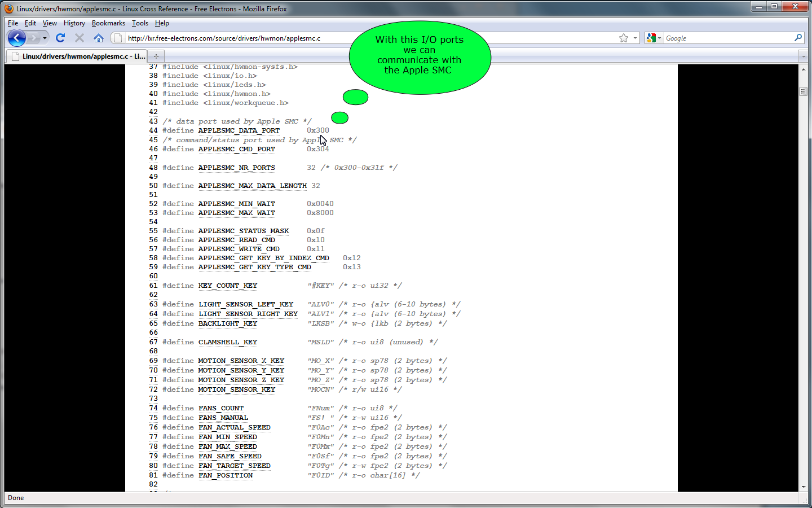Open the MOTION_SENSOR_X_KEY identifier link
Screen dimensions: 812x508
pos(241,361)
